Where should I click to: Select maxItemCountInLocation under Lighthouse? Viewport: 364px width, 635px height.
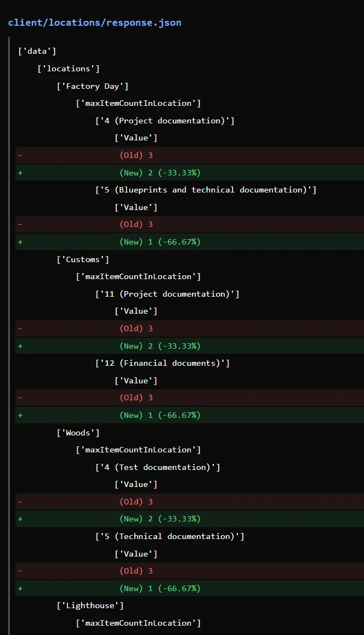pyautogui.click(x=139, y=623)
